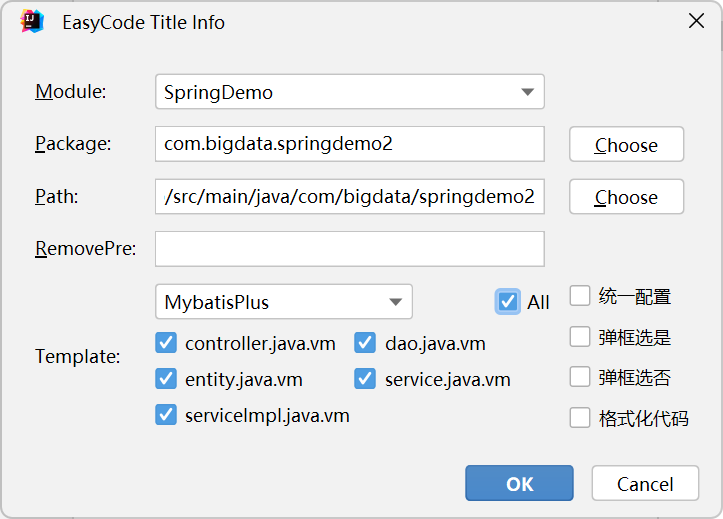
Task: Click the Package text field
Action: (x=349, y=144)
